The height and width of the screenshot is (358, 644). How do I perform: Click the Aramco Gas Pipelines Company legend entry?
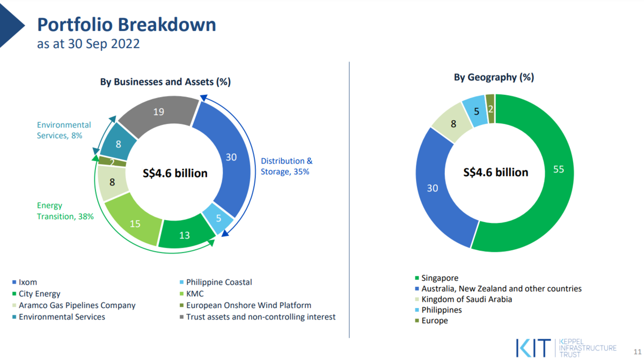(x=74, y=305)
